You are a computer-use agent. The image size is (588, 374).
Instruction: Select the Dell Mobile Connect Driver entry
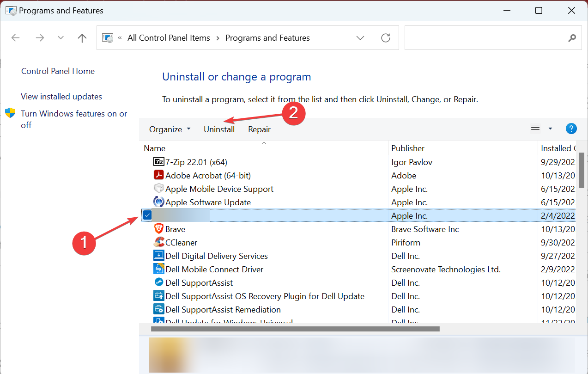click(215, 269)
